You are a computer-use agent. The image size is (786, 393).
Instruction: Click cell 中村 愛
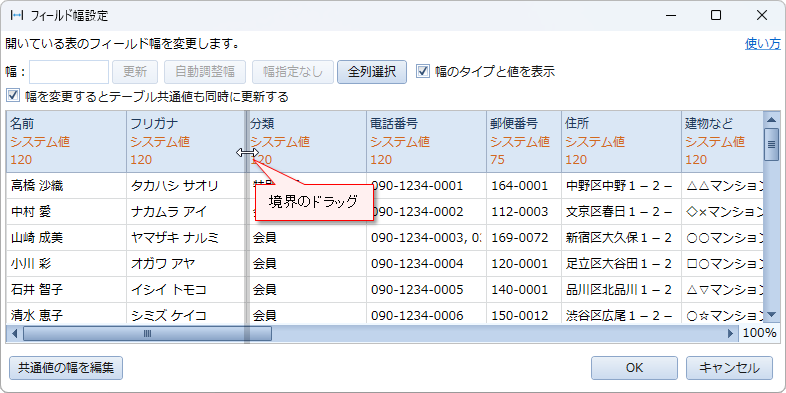click(x=66, y=212)
